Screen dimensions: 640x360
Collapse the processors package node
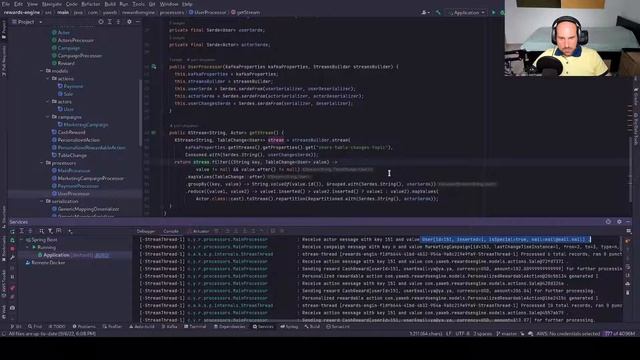pyautogui.click(x=42, y=163)
